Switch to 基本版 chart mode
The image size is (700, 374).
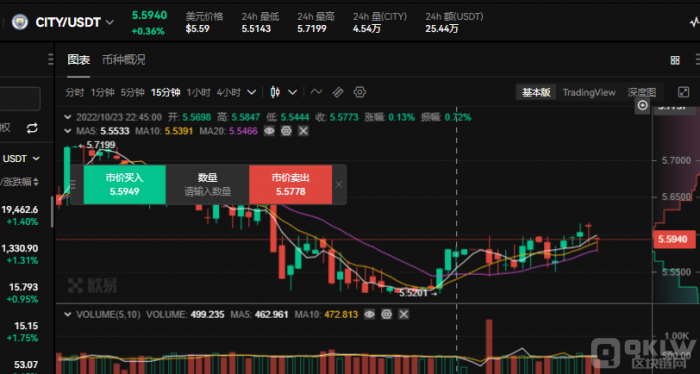tap(536, 92)
